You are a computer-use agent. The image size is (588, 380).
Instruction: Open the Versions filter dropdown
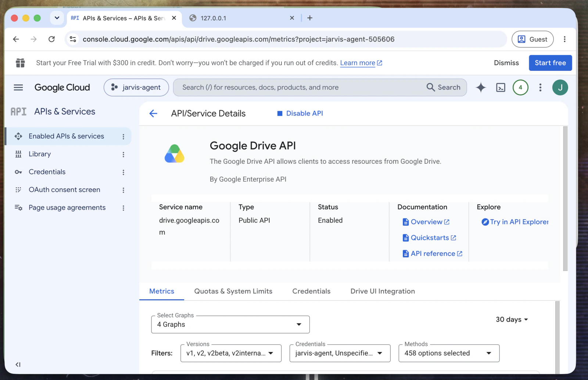[x=231, y=353]
